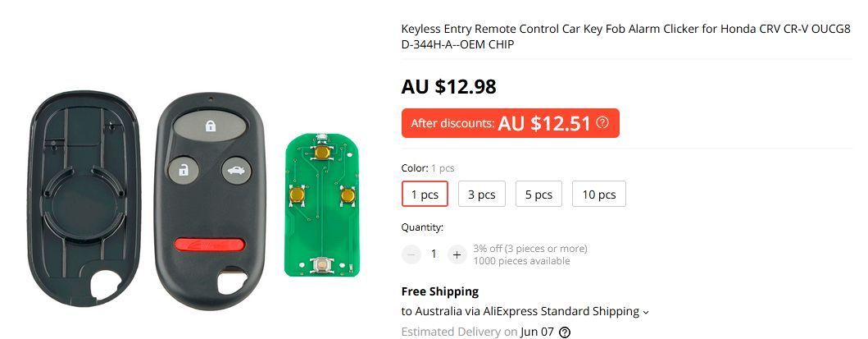Expand the AliExpress Standard Shipping dropdown chevron
Viewport: 868px width, 339px height.
pos(645,313)
